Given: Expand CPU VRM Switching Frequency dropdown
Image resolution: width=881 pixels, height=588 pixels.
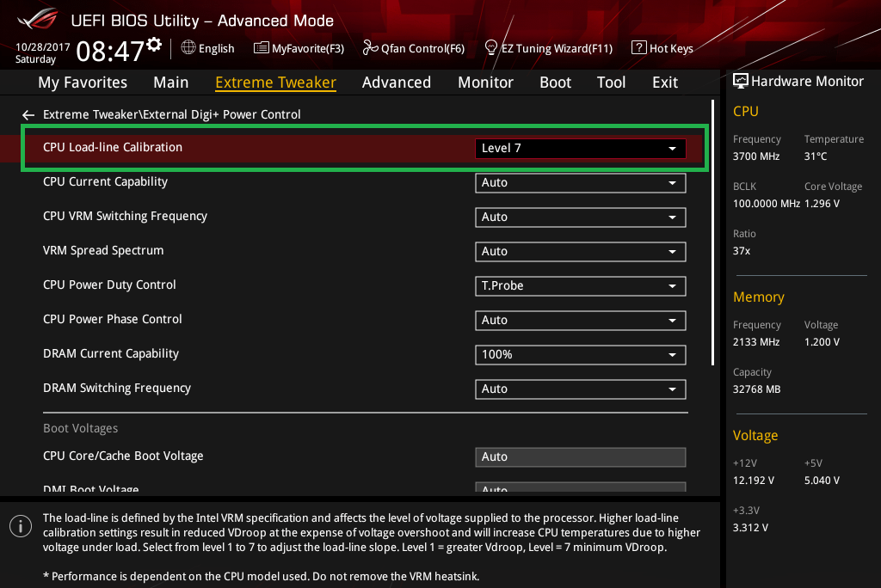Looking at the screenshot, I should coord(581,217).
